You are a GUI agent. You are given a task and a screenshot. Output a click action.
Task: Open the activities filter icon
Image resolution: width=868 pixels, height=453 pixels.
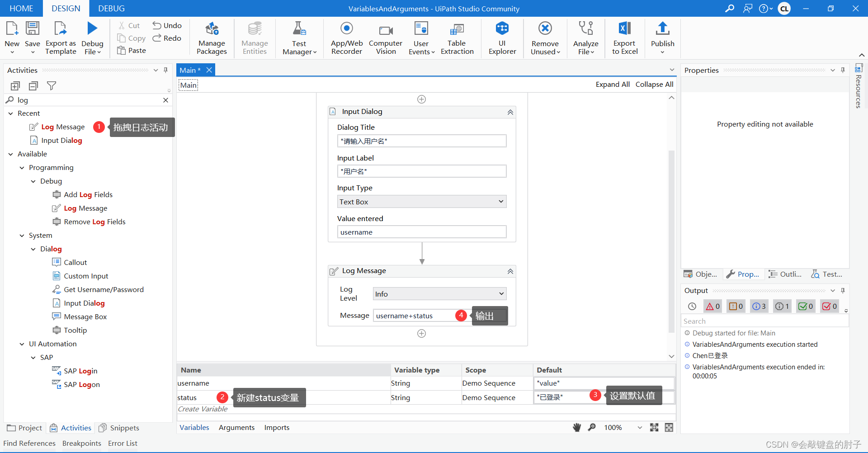[52, 86]
